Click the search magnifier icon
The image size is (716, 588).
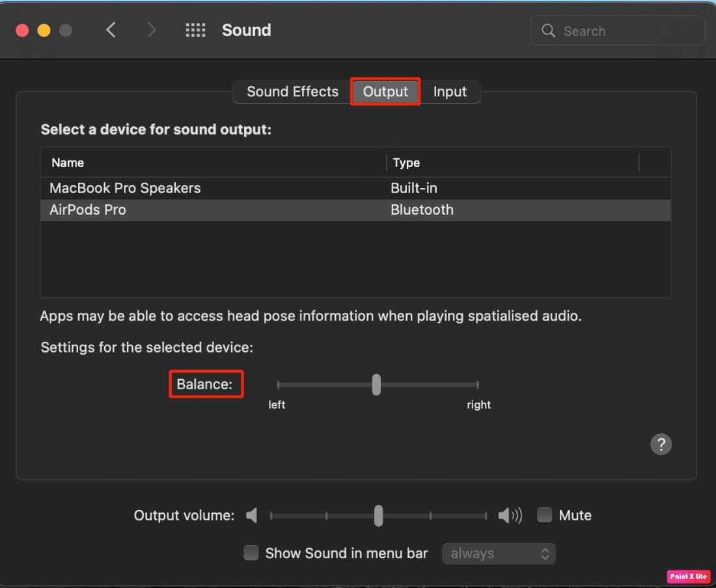pos(548,31)
